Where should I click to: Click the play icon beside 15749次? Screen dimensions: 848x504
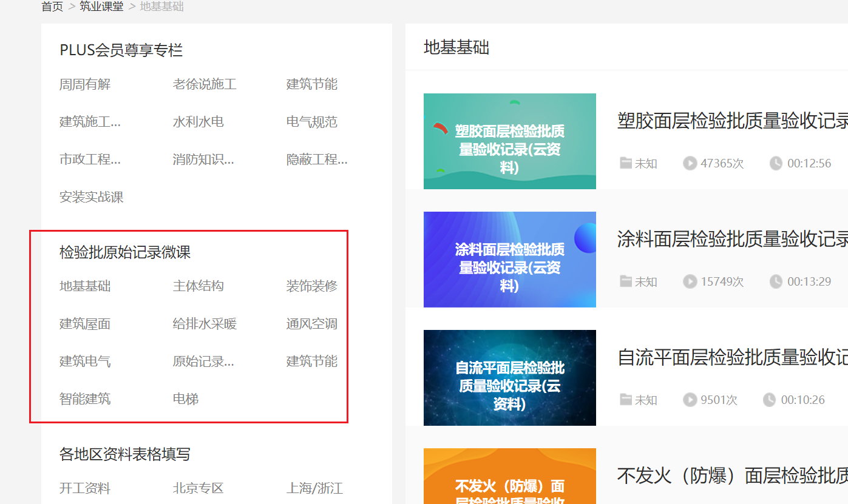tap(690, 281)
